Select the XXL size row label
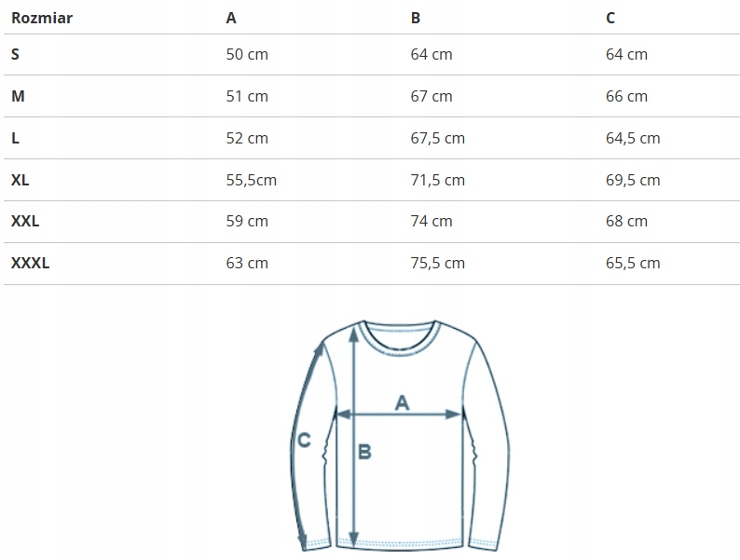 (25, 222)
